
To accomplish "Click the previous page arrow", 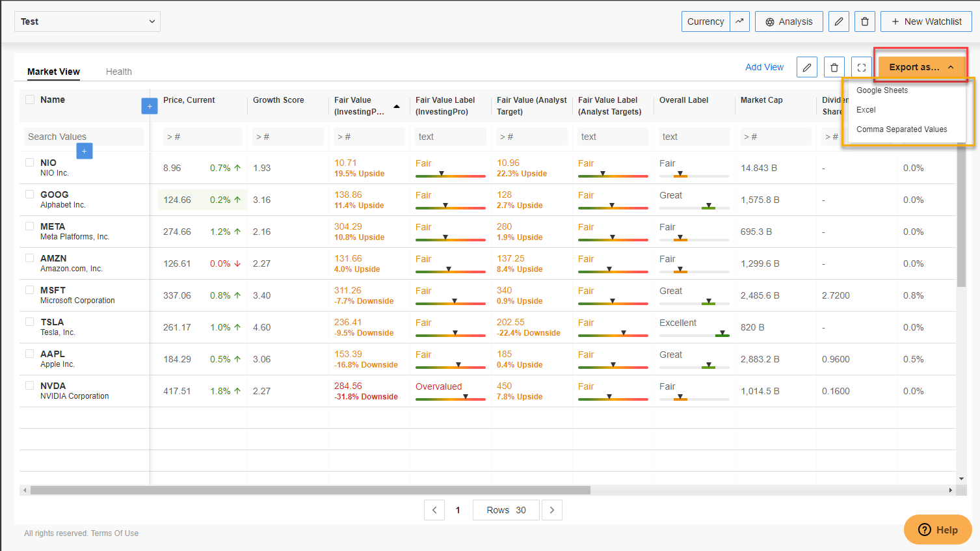I will click(434, 510).
